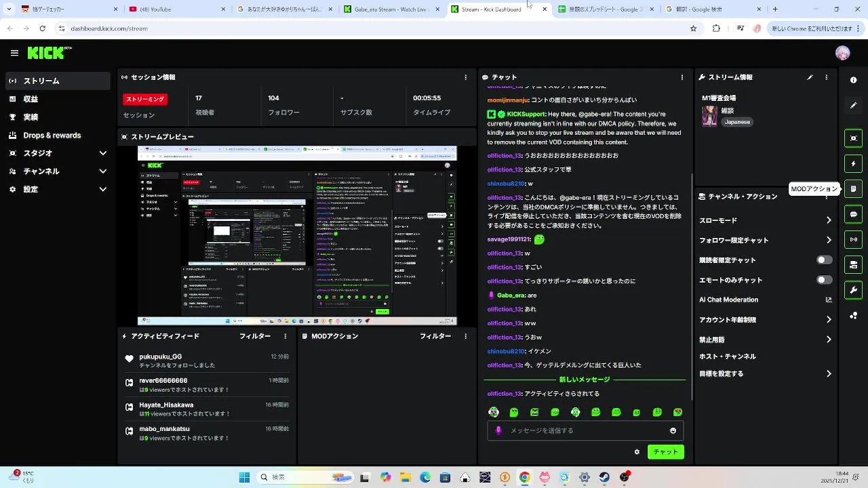Expand チャンネル sidebar section
868x488 pixels.
point(58,171)
